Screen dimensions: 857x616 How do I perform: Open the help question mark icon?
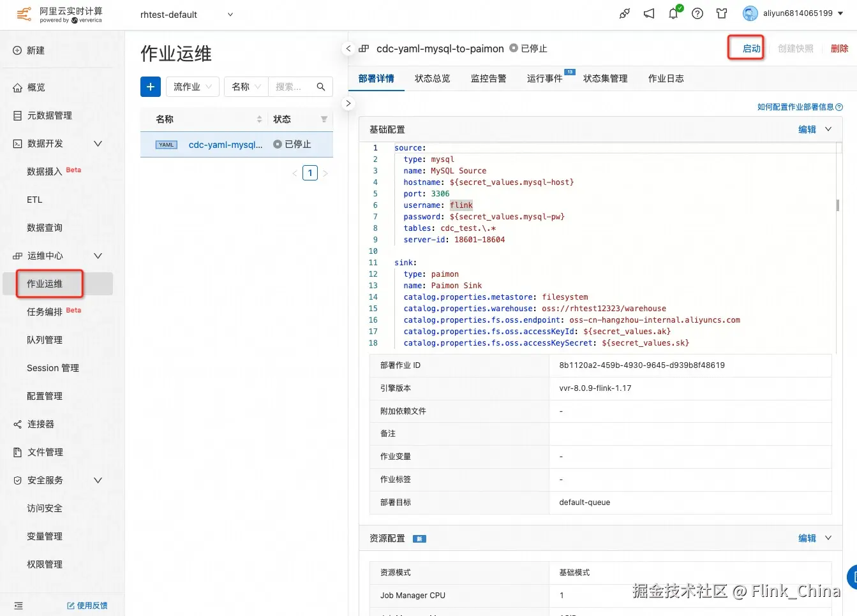coord(697,13)
